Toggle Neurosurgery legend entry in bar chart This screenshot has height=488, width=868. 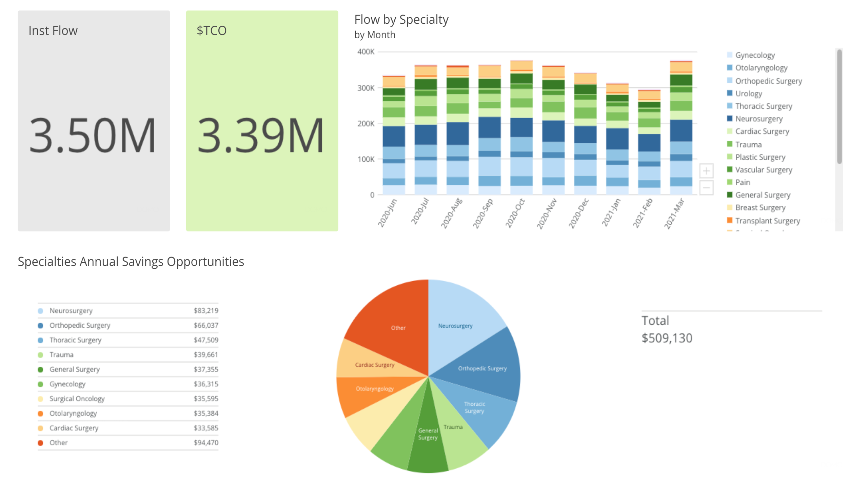pyautogui.click(x=759, y=119)
